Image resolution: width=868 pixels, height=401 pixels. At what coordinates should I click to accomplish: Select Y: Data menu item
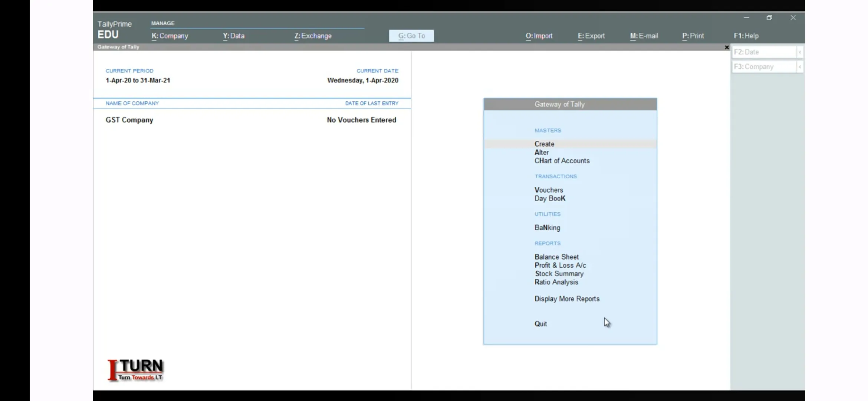(234, 35)
